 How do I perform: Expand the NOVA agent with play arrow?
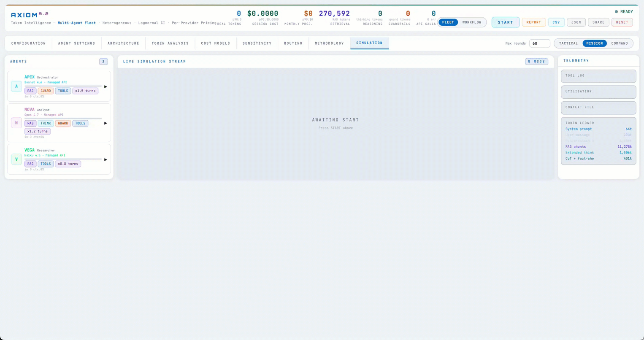click(106, 123)
